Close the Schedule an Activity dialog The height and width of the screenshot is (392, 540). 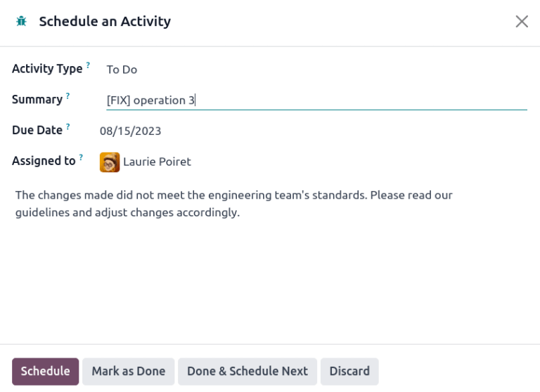point(521,22)
